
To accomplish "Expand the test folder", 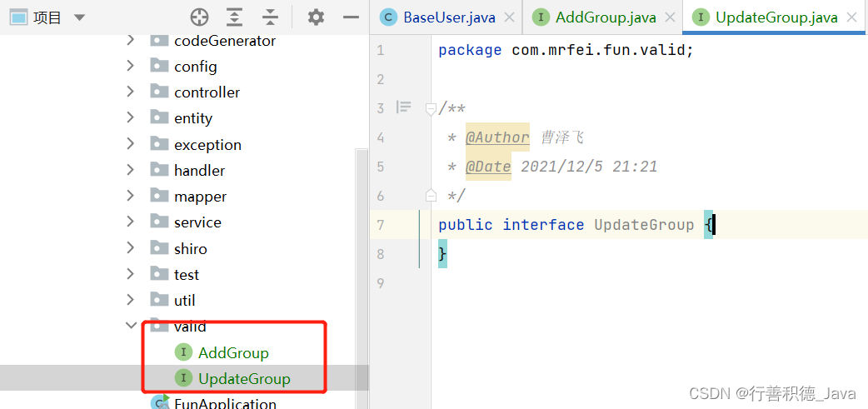I will (x=131, y=275).
